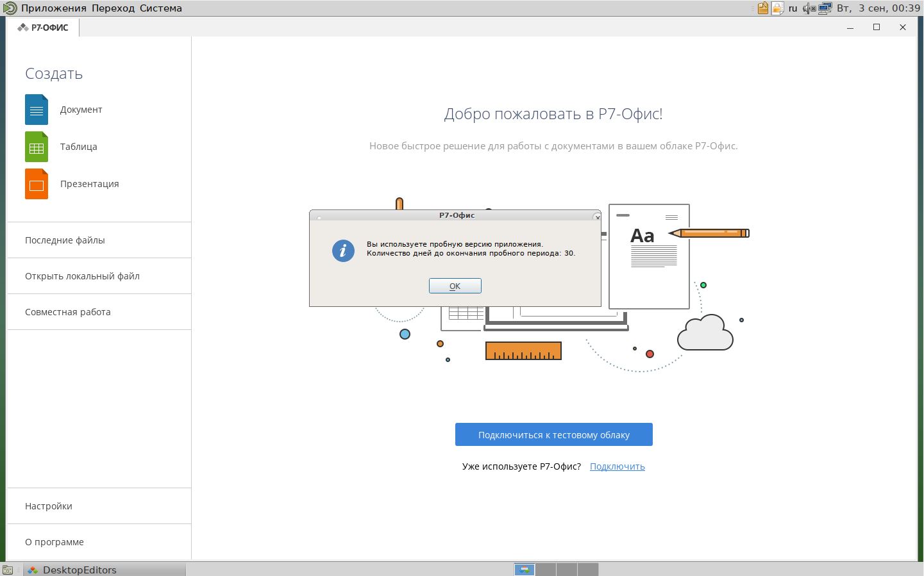Create new Таблица via its label
The width and height of the screenshot is (924, 576).
(x=78, y=147)
